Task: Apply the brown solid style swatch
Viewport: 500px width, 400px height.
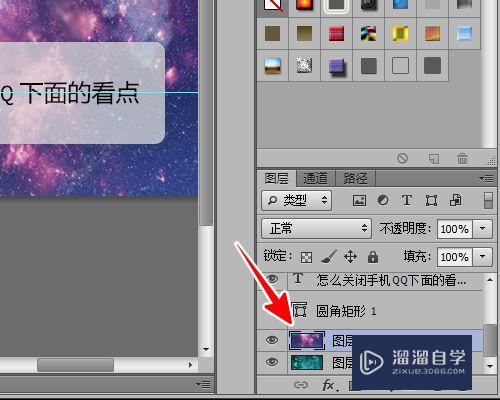Action: pos(272,33)
